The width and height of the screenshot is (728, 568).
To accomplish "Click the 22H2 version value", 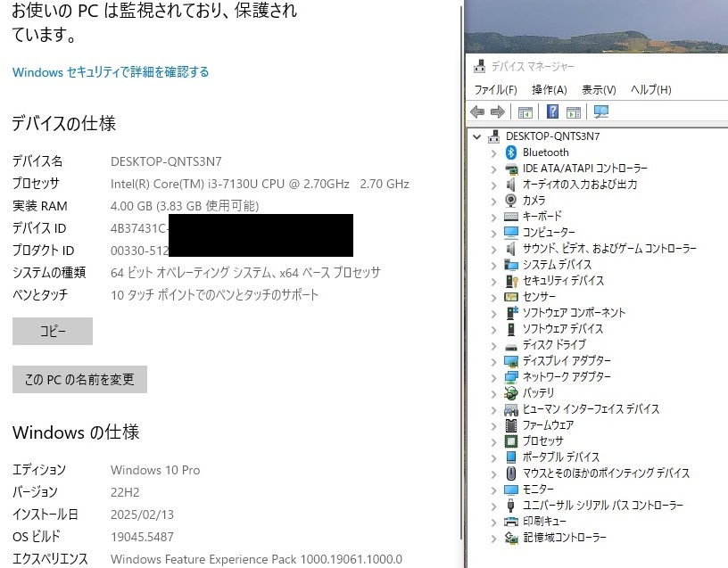I will pyautogui.click(x=125, y=492).
